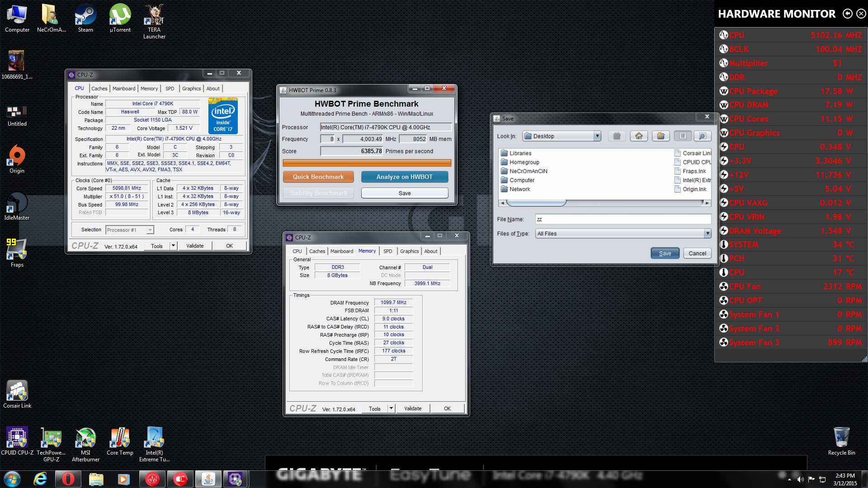Image resolution: width=868 pixels, height=488 pixels.
Task: Click the DRAM Voltage monitor row
Action: pos(791,231)
